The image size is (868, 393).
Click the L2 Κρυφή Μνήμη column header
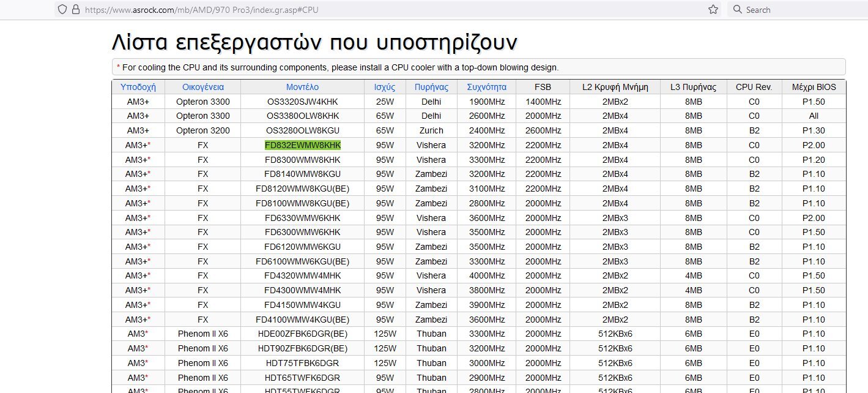pos(615,87)
